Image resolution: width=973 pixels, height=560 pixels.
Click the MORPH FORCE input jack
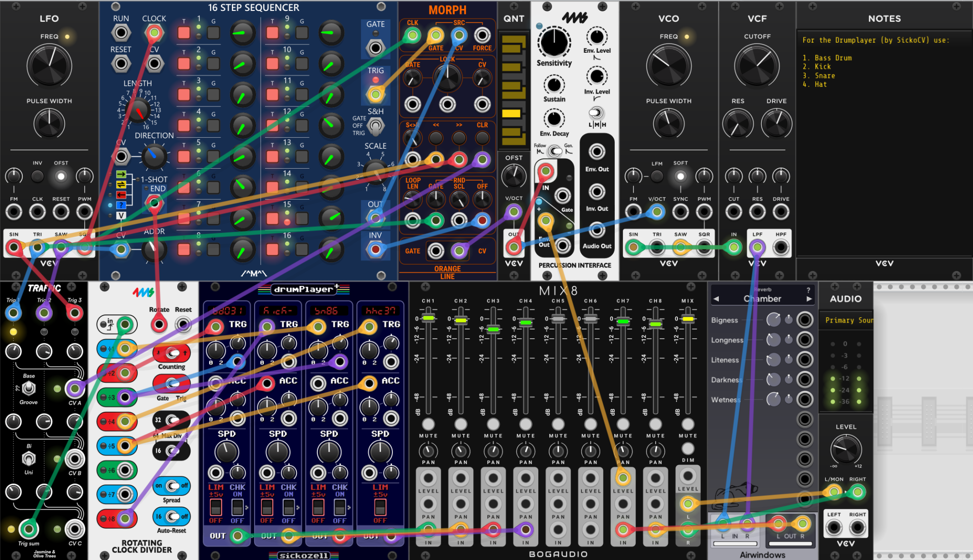[482, 35]
